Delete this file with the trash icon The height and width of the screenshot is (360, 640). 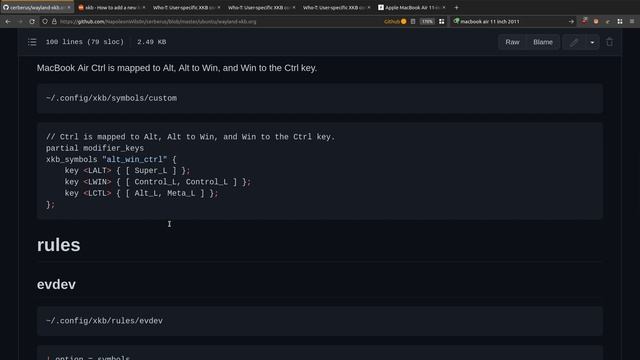pos(609,42)
